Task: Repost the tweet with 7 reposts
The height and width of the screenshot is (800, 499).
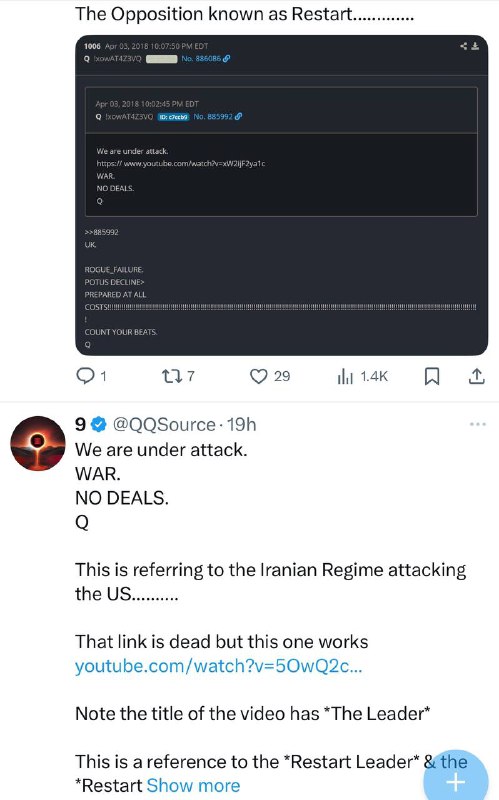Action: pyautogui.click(x=169, y=377)
